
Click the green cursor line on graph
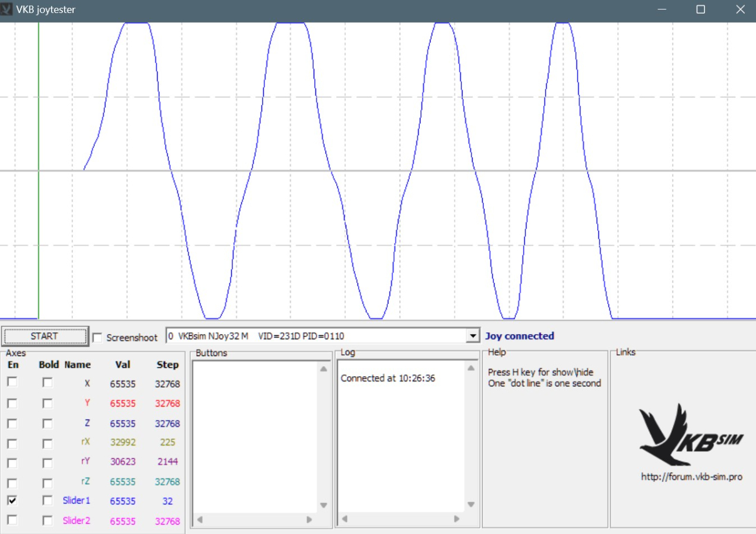click(39, 178)
